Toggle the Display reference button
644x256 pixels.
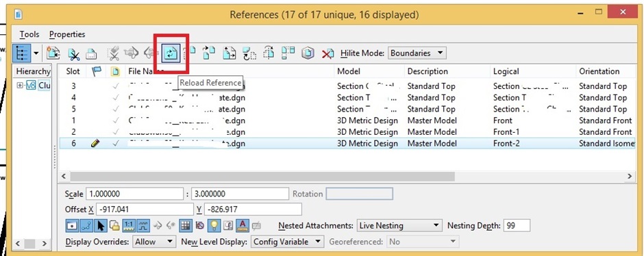pyautogui.click(x=72, y=225)
